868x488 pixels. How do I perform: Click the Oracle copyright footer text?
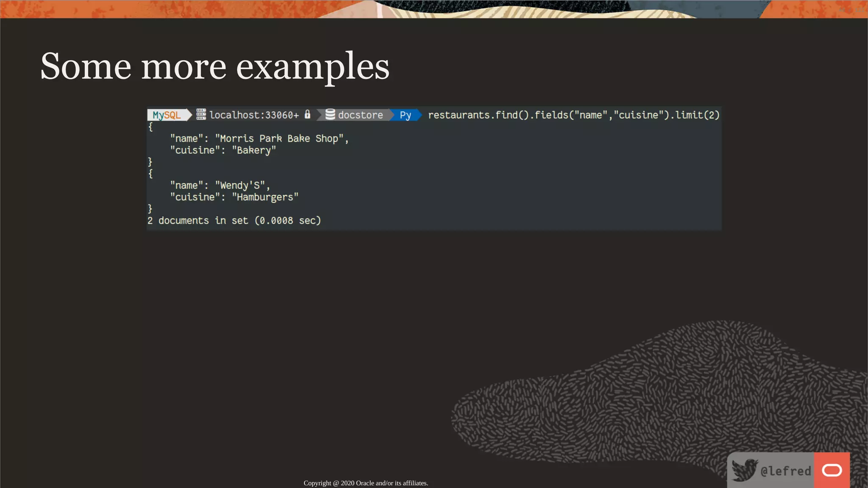[365, 483]
